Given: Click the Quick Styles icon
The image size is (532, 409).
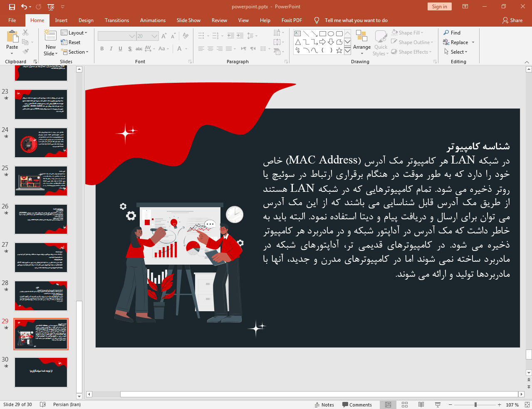Looking at the screenshot, I should (381, 37).
